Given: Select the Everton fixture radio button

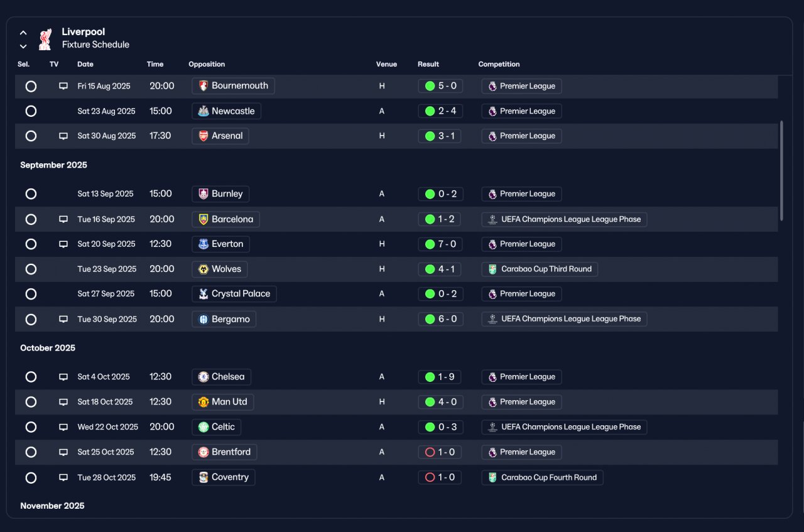Looking at the screenshot, I should pos(31,244).
